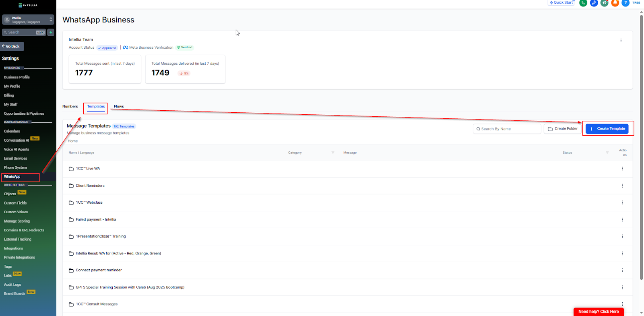Click the folder icon beside 1CC Consult Messages

[71, 304]
